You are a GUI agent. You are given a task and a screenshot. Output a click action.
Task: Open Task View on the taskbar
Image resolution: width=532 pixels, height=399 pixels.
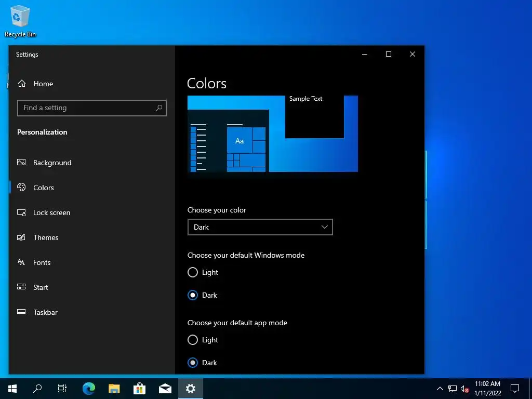tap(62, 389)
